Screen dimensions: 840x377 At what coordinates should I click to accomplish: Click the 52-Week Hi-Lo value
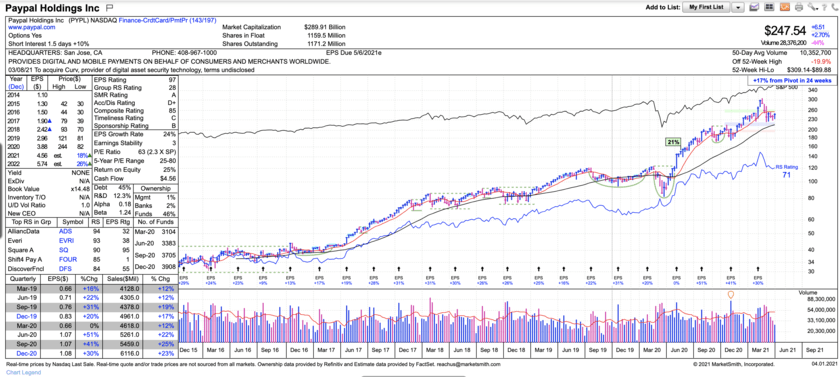pos(809,70)
